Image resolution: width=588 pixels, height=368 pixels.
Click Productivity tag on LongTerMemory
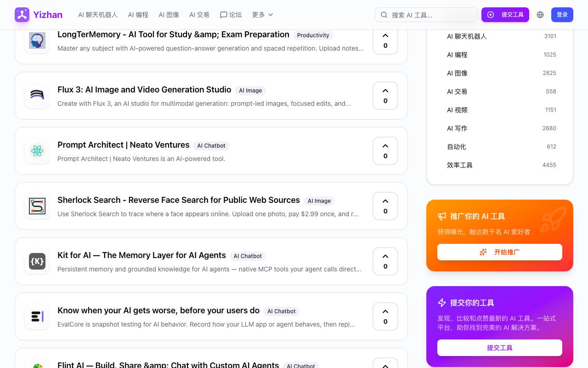coord(313,35)
